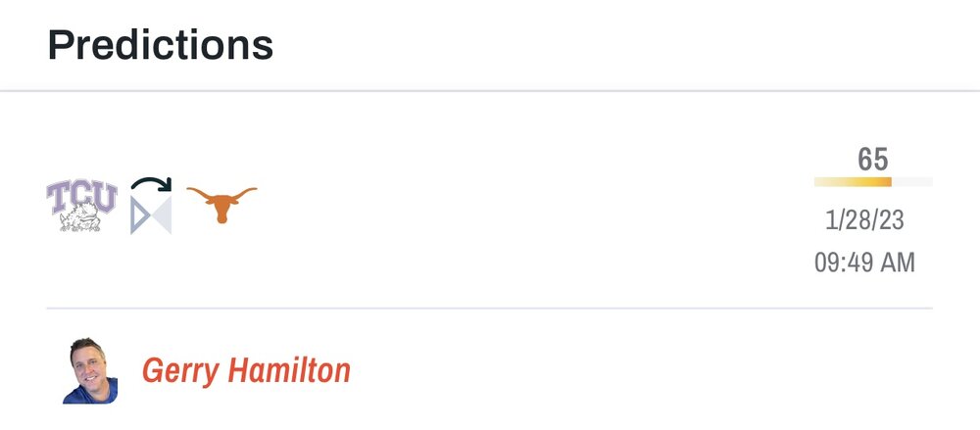
Task: Click the divider line below Predictions heading
Action: (x=490, y=91)
